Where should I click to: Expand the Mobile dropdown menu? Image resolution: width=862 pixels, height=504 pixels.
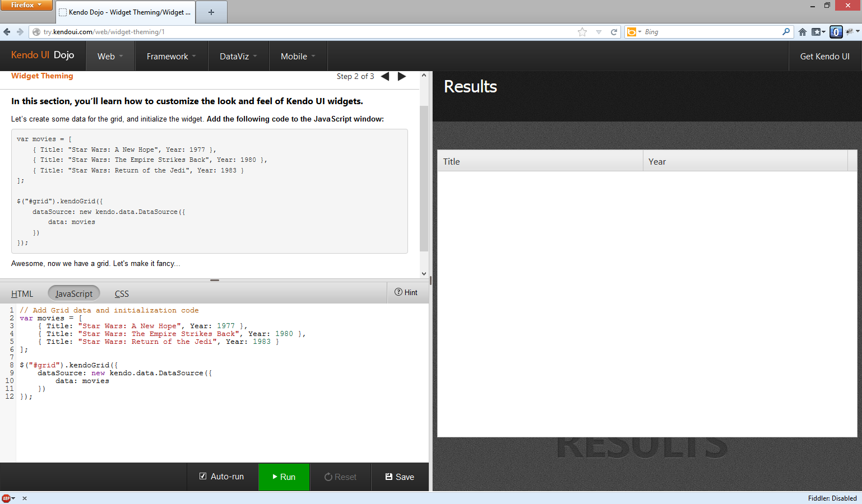298,57
